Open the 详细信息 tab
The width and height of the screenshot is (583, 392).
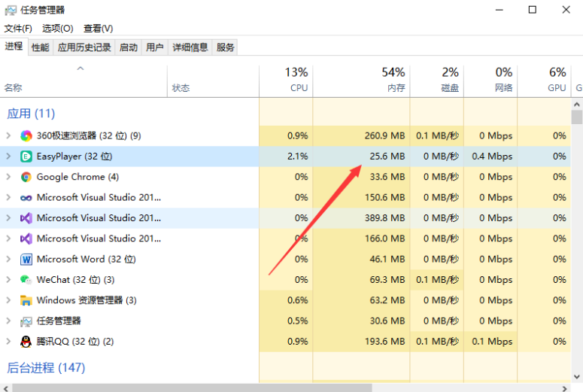coord(190,47)
